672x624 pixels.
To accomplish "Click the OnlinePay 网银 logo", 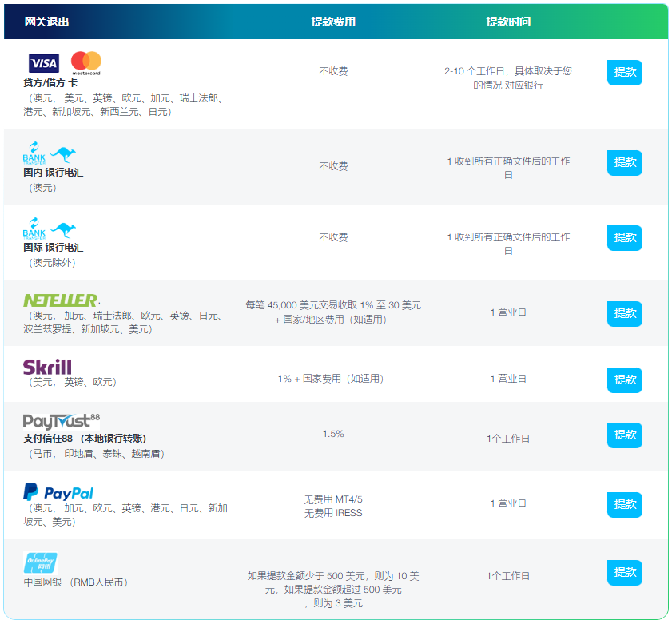I will (40, 562).
